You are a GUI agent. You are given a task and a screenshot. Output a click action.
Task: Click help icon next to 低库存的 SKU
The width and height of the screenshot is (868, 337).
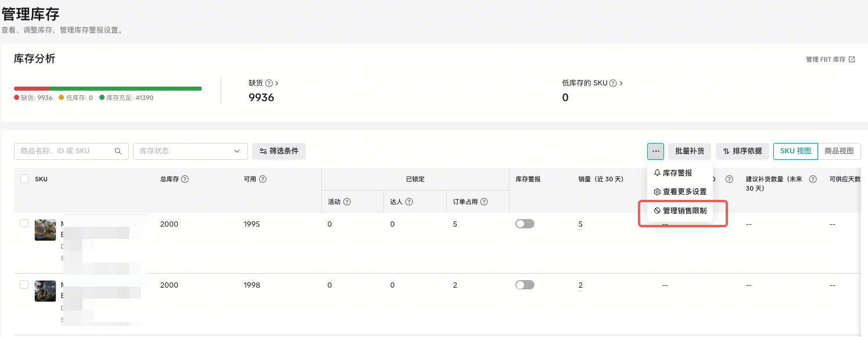pyautogui.click(x=613, y=83)
